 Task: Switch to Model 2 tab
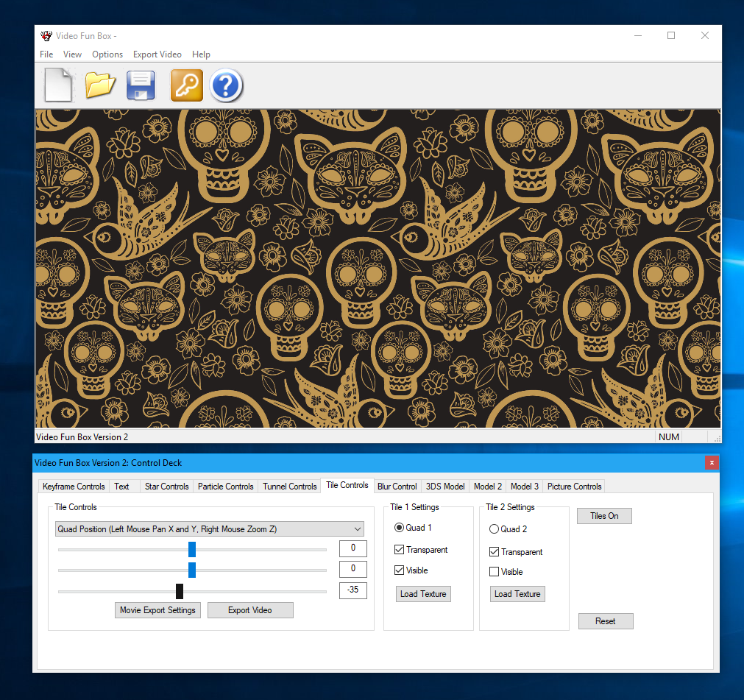tap(488, 487)
